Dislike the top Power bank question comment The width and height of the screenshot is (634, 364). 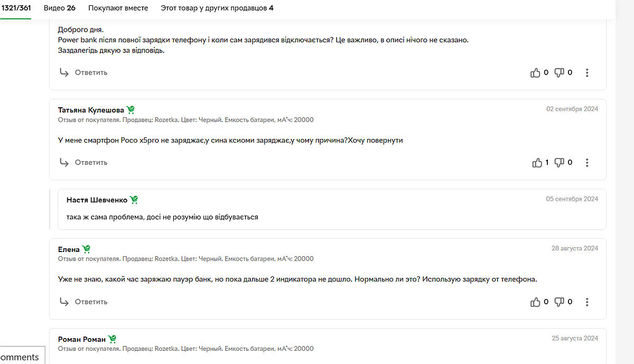560,73
